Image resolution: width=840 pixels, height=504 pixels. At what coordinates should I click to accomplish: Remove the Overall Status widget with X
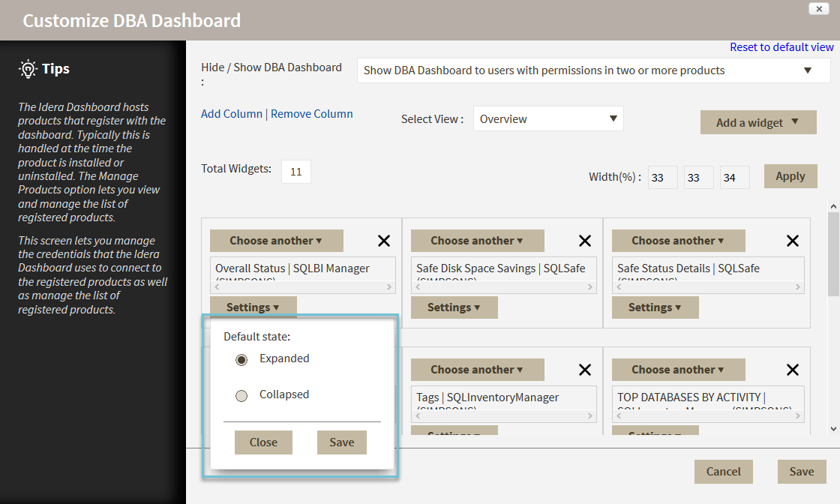point(383,241)
